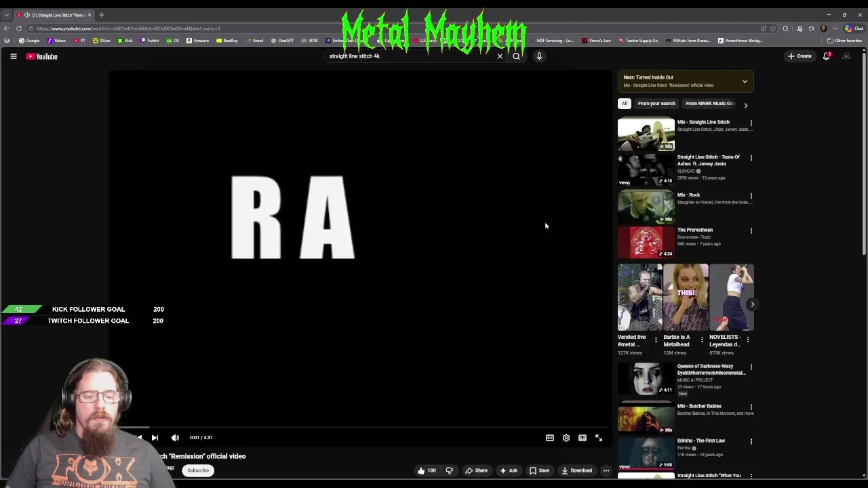This screenshot has height=488, width=868.
Task: Open options for Queens of Darkness video
Action: [751, 367]
